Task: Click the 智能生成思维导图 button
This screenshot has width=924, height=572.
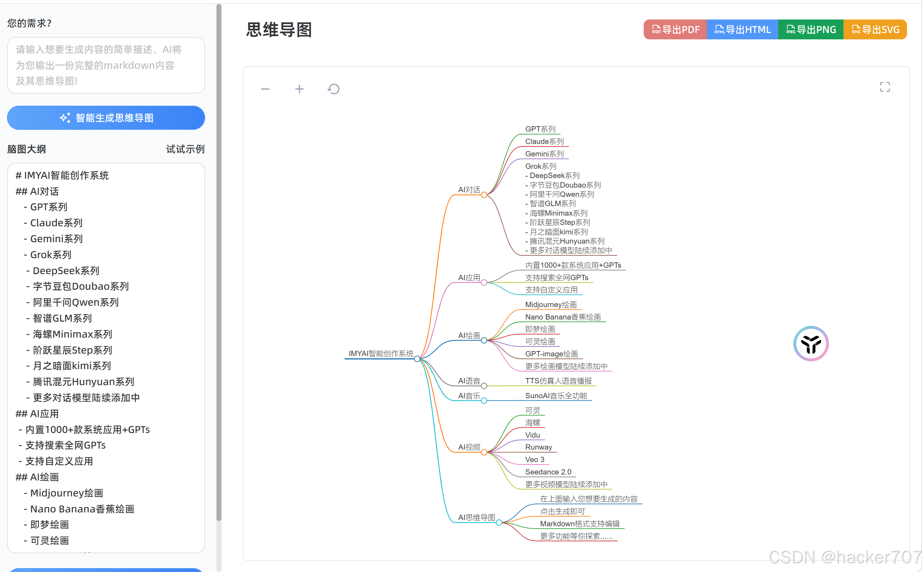Action: (x=106, y=118)
